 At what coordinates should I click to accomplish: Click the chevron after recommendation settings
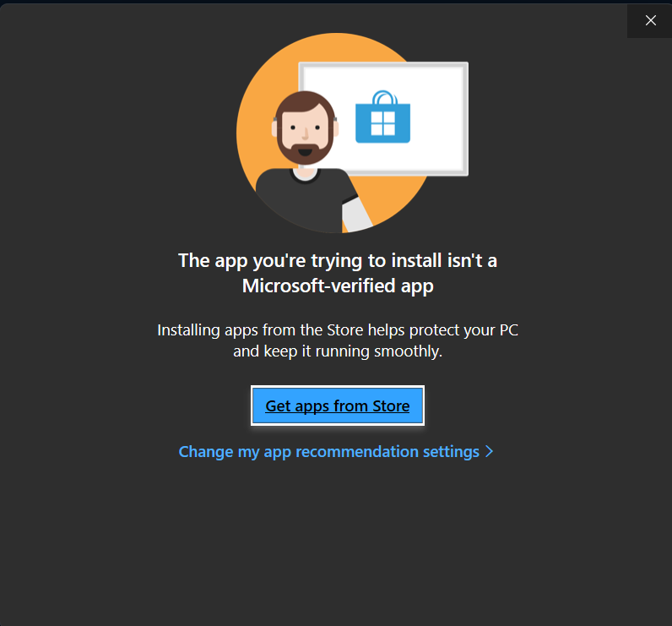[x=489, y=452]
